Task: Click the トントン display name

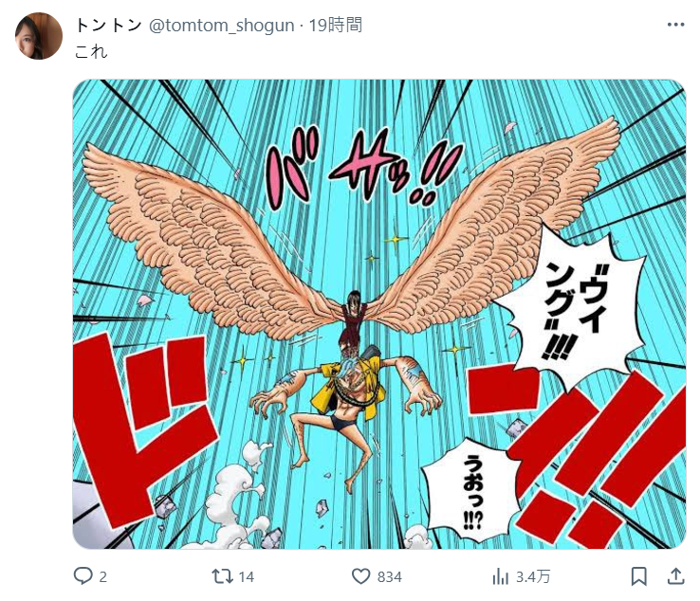Action: 108,25
